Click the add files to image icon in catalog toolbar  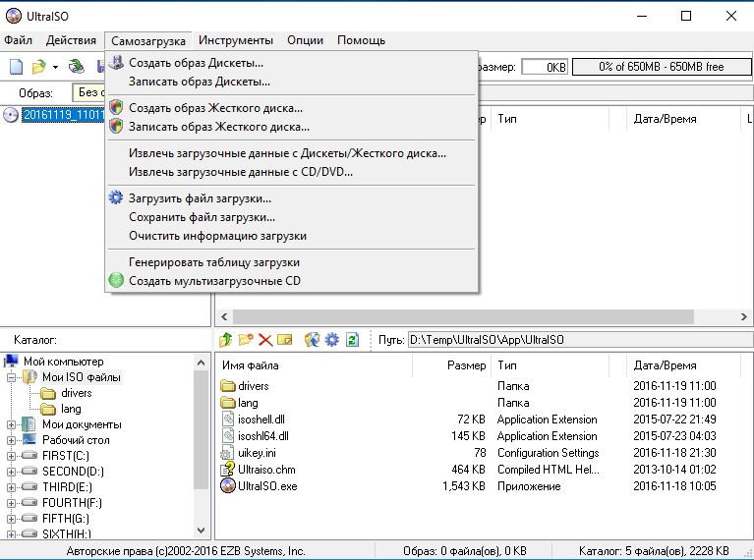pyautogui.click(x=312, y=340)
